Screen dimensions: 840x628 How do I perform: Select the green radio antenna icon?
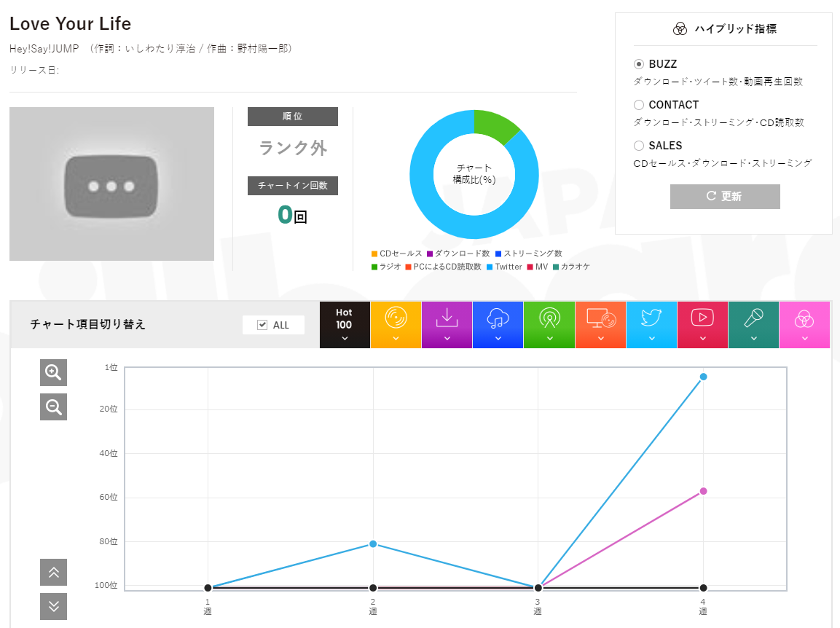pyautogui.click(x=549, y=318)
